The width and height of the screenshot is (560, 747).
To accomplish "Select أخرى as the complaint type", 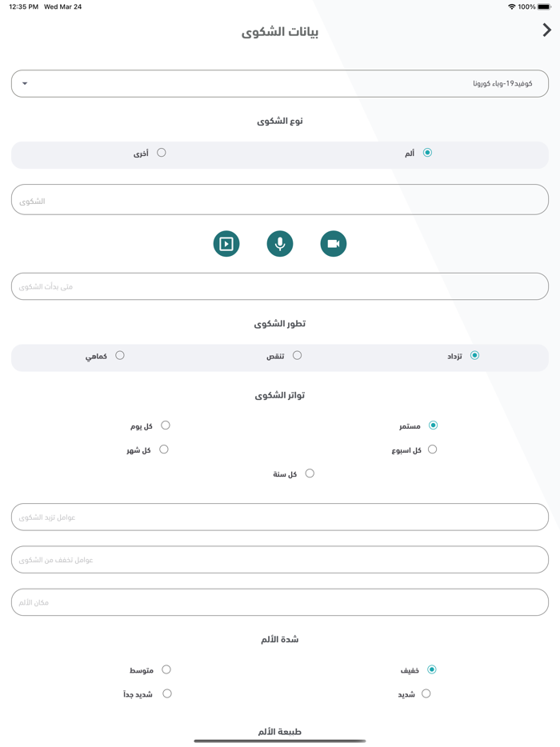I will 163,151.
